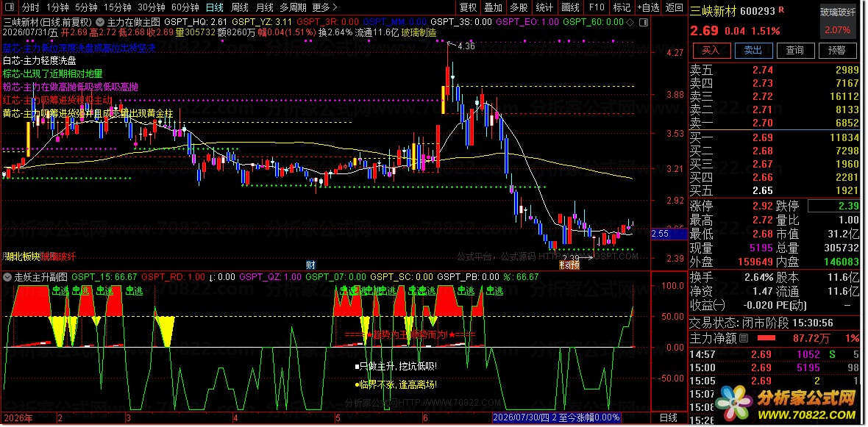Screen dimensions: 868x427
Task: Click the 4.36 high price annotation
Action: tap(468, 46)
